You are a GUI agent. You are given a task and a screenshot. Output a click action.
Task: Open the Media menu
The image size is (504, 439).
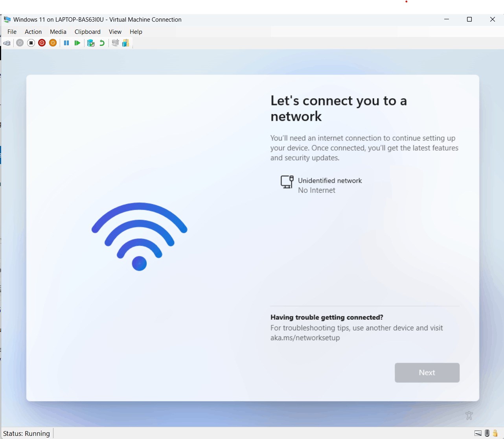(x=58, y=32)
